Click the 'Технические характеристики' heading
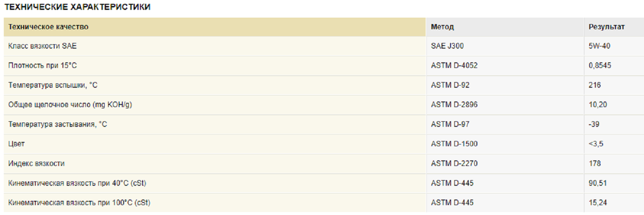The image size is (644, 215). tap(77, 7)
